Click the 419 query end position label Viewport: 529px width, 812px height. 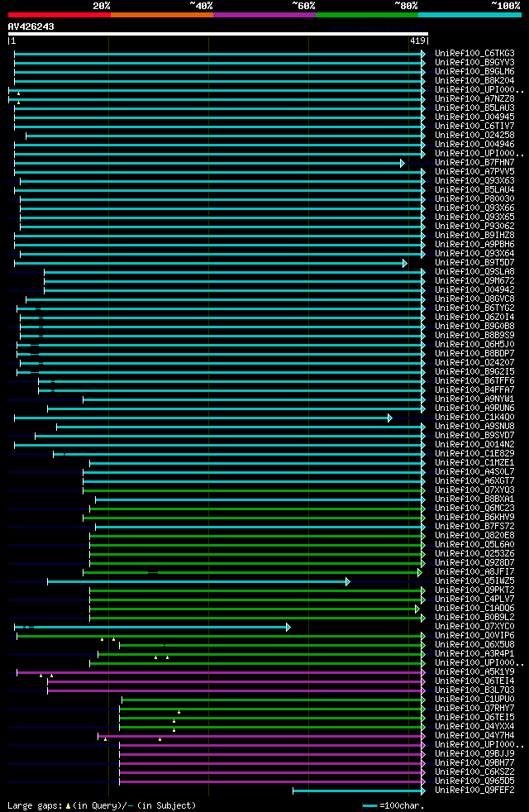point(417,41)
